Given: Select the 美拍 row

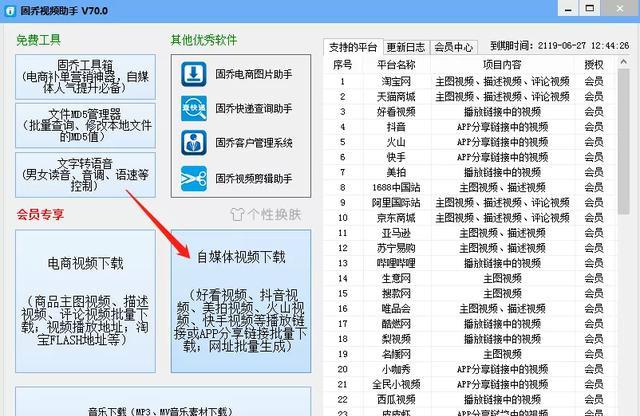Looking at the screenshot, I should point(469,172).
